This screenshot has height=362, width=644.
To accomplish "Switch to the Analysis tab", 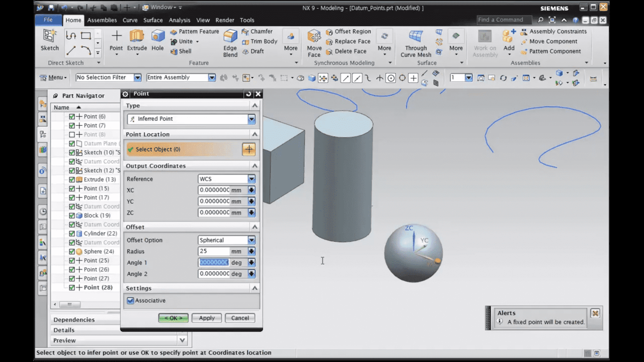I will pyautogui.click(x=179, y=20).
